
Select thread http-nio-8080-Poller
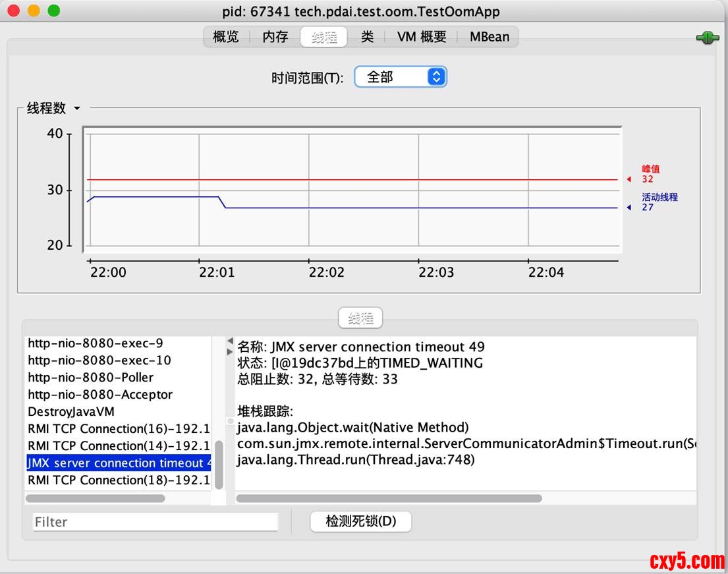[119, 378]
